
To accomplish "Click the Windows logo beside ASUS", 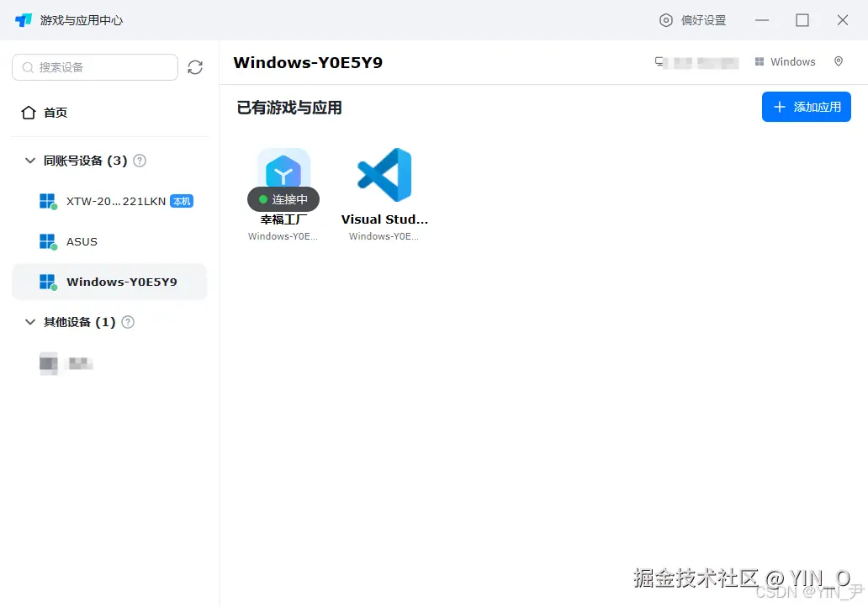I will coord(49,241).
